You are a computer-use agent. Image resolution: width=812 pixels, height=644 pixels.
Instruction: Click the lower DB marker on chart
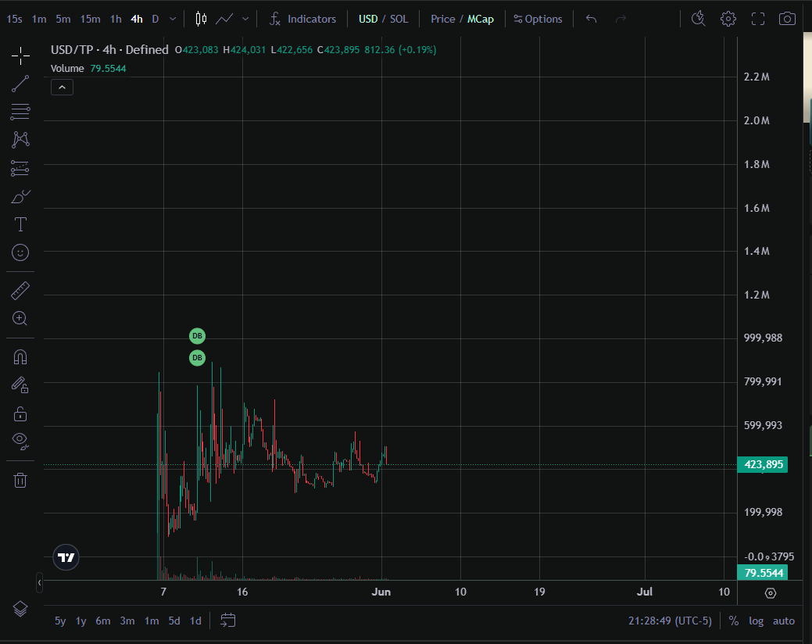pos(197,358)
